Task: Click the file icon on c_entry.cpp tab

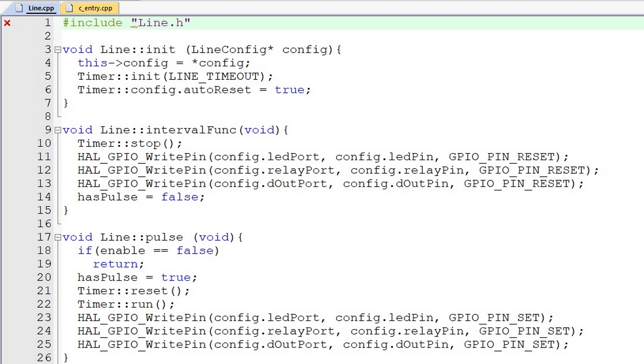Action: [69, 8]
